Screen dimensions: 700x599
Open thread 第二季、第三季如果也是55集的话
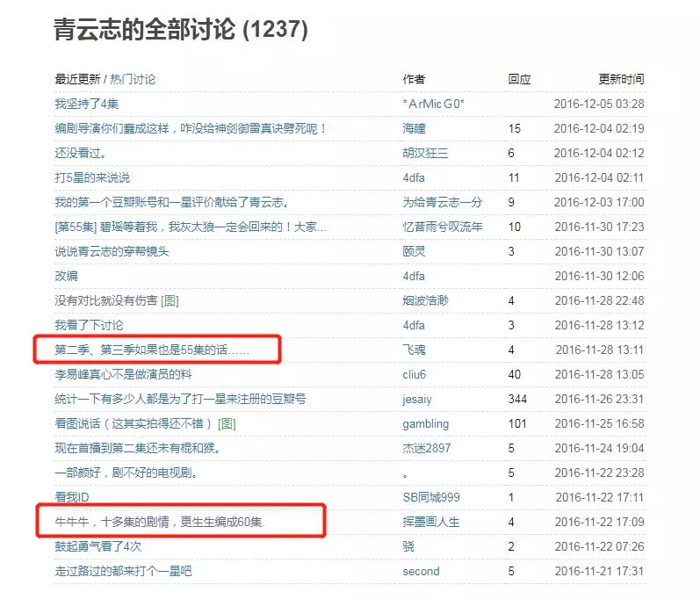click(x=151, y=350)
